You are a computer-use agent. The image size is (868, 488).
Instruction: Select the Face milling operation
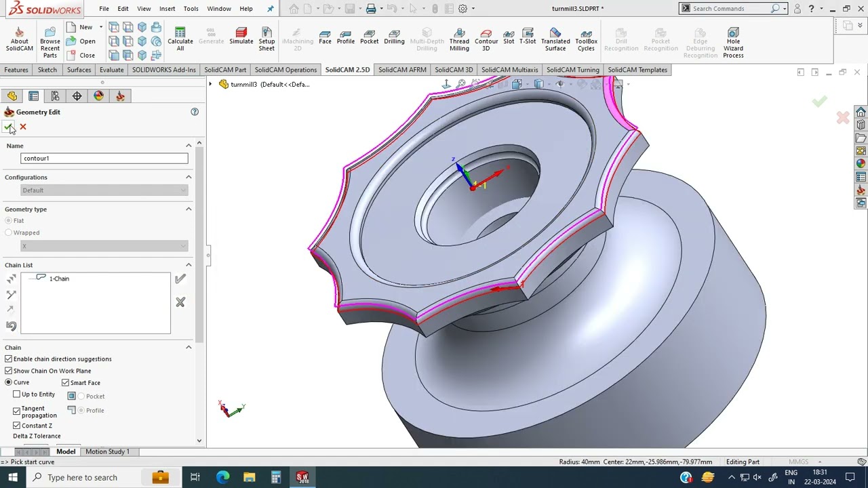[325, 37]
